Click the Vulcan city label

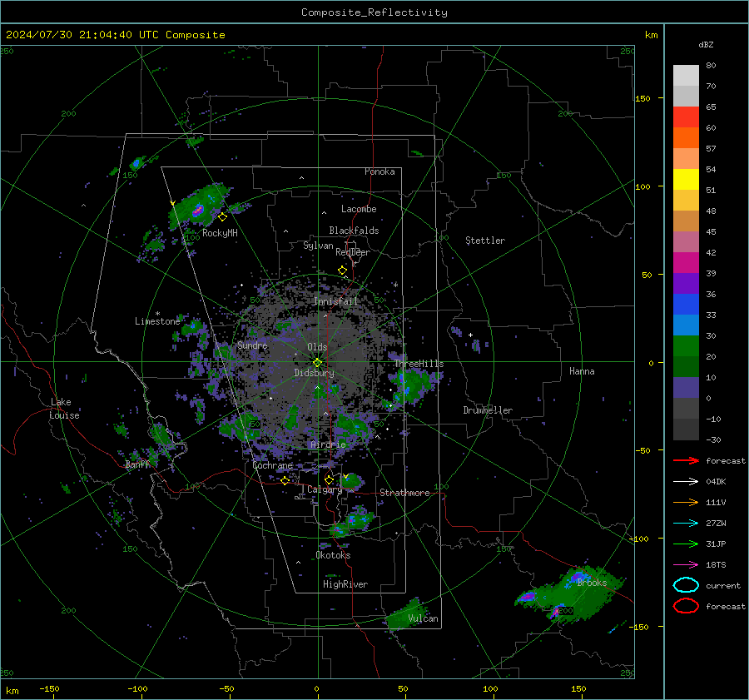(423, 618)
